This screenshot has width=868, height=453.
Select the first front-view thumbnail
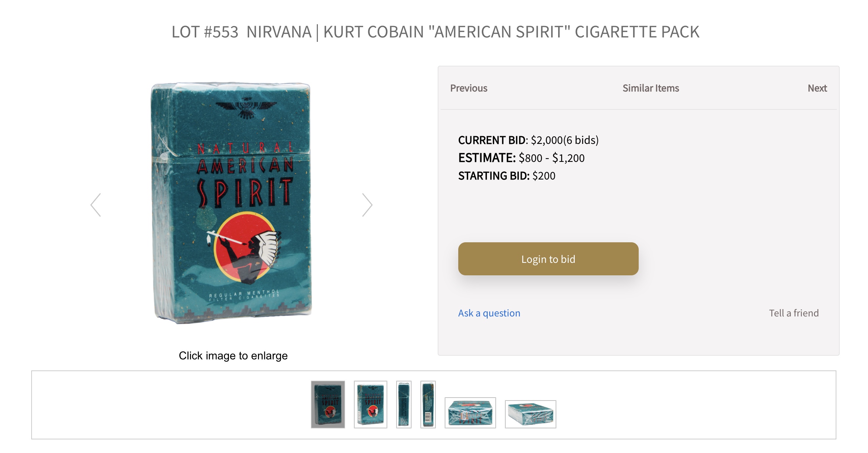pyautogui.click(x=328, y=404)
